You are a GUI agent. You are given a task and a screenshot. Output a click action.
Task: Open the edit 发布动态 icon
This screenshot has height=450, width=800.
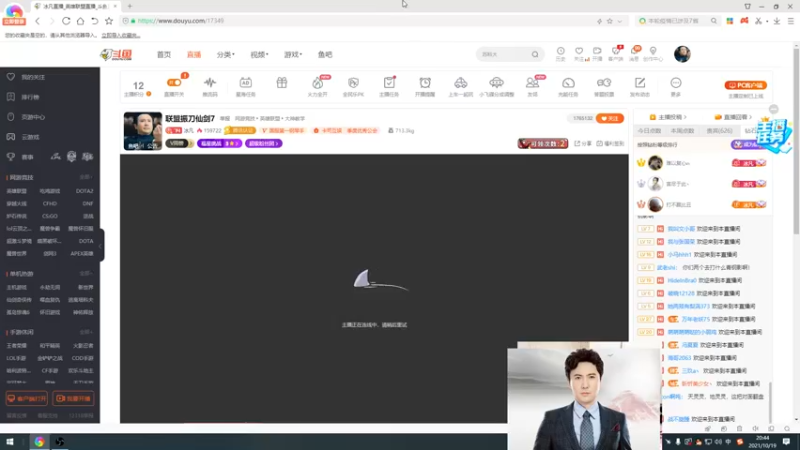click(640, 83)
